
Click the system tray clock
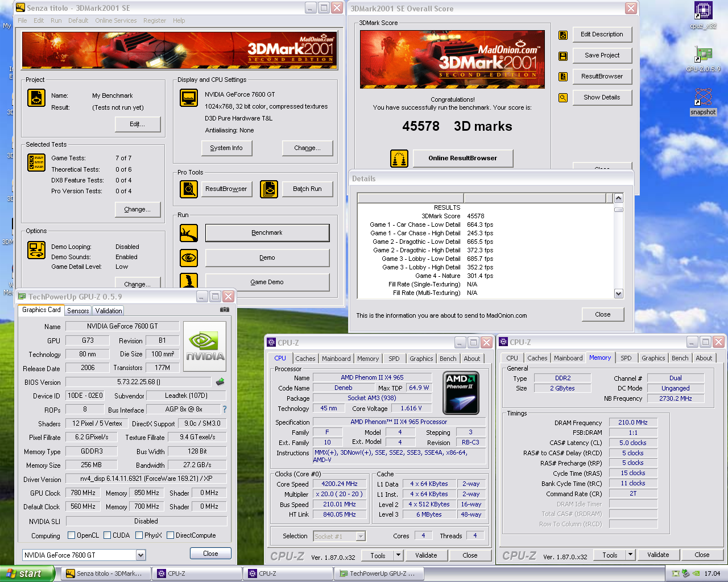[x=712, y=573]
